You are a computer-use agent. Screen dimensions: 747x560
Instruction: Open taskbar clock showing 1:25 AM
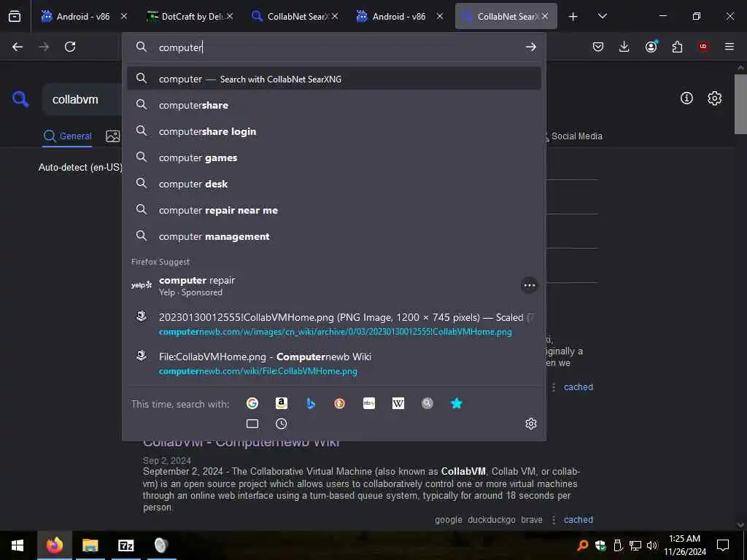click(684, 545)
